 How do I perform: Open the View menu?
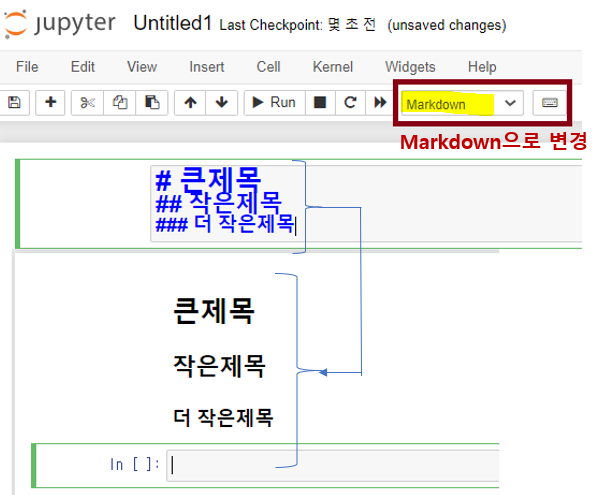pos(142,67)
